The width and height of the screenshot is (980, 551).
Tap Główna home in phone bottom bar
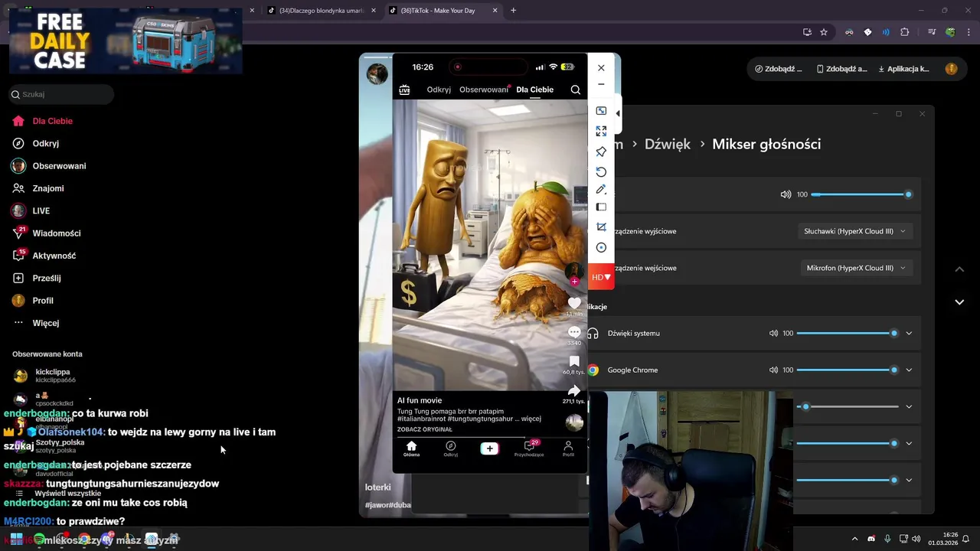tap(411, 448)
